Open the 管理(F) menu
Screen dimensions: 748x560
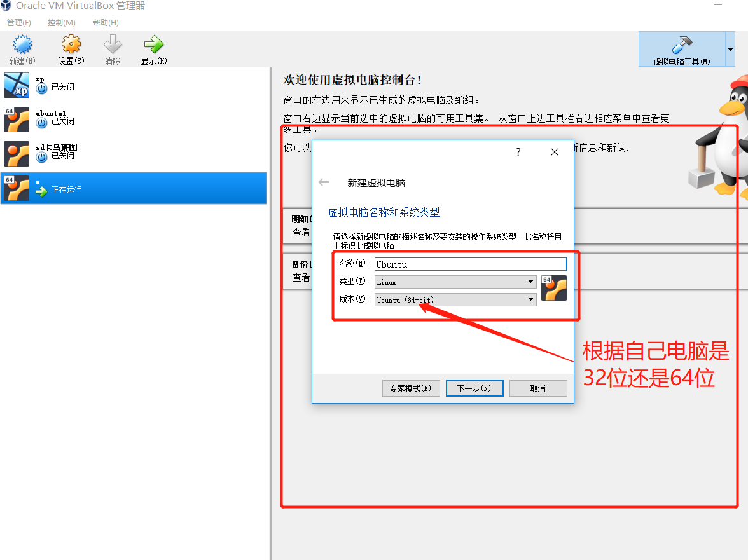click(19, 22)
